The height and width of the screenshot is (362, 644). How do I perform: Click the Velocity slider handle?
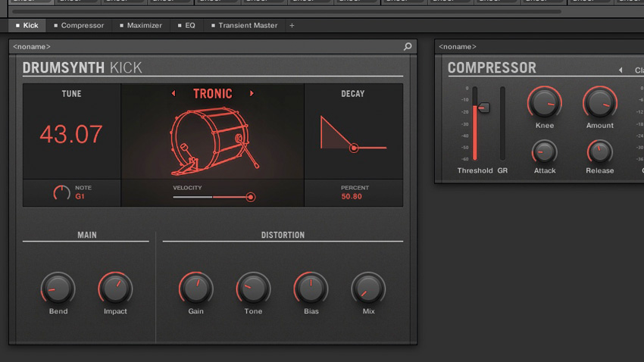click(x=250, y=197)
